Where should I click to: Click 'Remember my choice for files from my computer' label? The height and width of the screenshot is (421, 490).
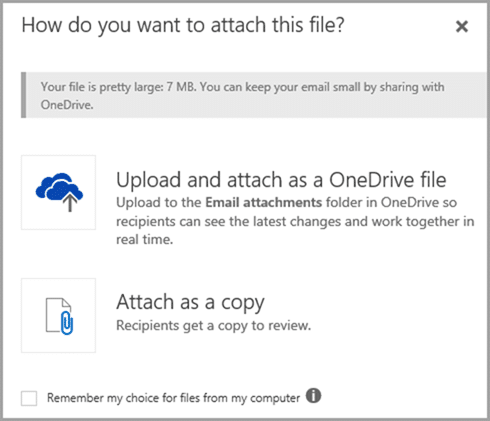[x=173, y=398]
